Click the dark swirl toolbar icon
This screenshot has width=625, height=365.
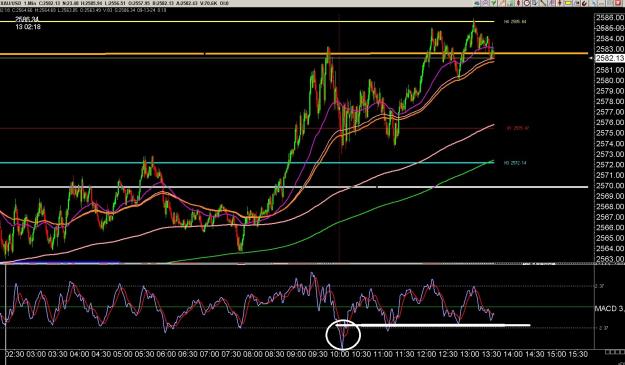[x=584, y=3]
